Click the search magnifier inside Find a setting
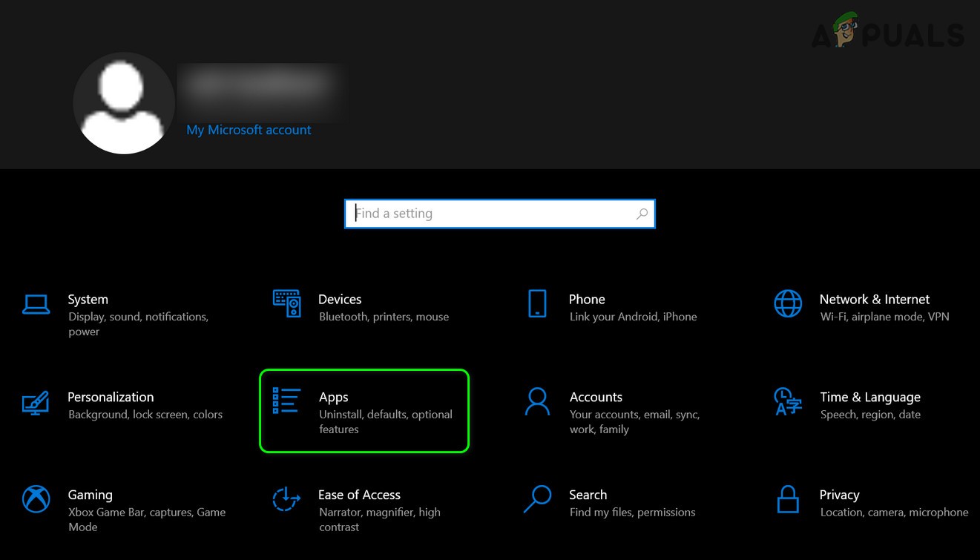980x560 pixels. [x=642, y=214]
